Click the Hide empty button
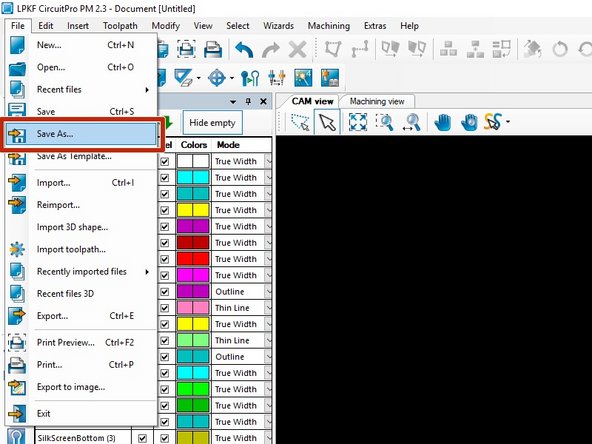Image resolution: width=592 pixels, height=444 pixels. pyautogui.click(x=212, y=123)
